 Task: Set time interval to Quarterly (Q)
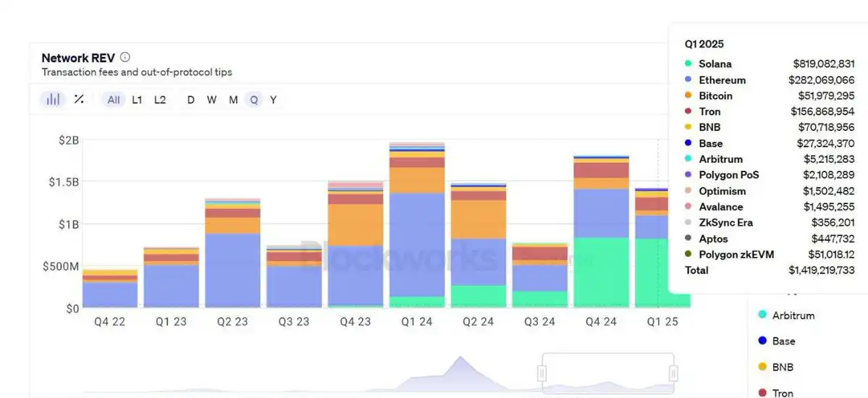click(x=254, y=100)
